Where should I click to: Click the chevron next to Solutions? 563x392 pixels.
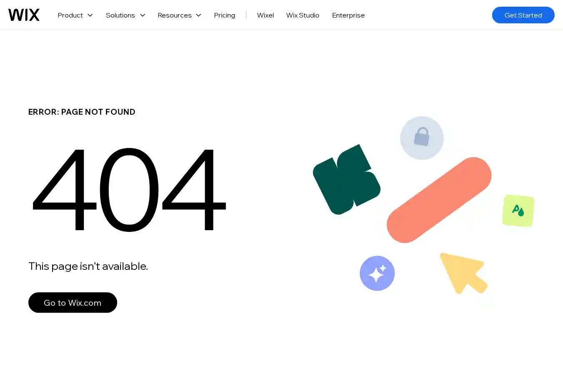(x=143, y=15)
